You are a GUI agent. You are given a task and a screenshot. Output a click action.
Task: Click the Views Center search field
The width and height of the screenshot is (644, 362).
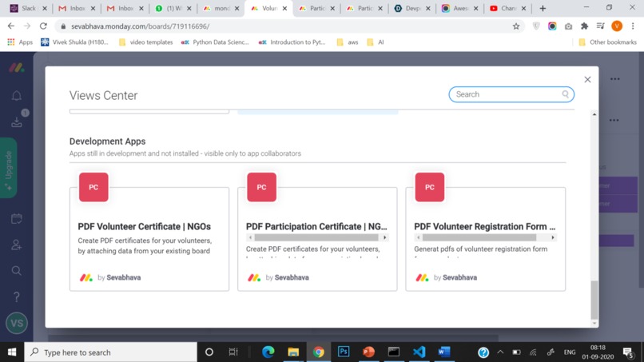point(511,94)
